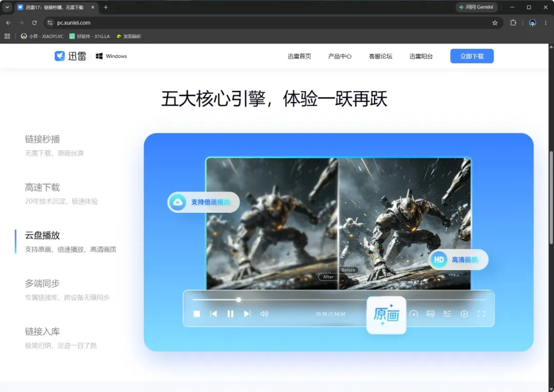
Task: Click the volume speaker icon
Action: tap(264, 314)
